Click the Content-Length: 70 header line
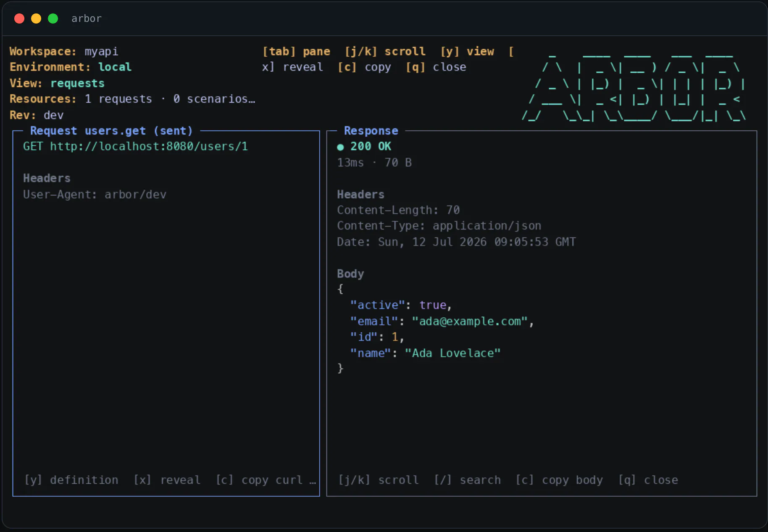 coord(398,210)
